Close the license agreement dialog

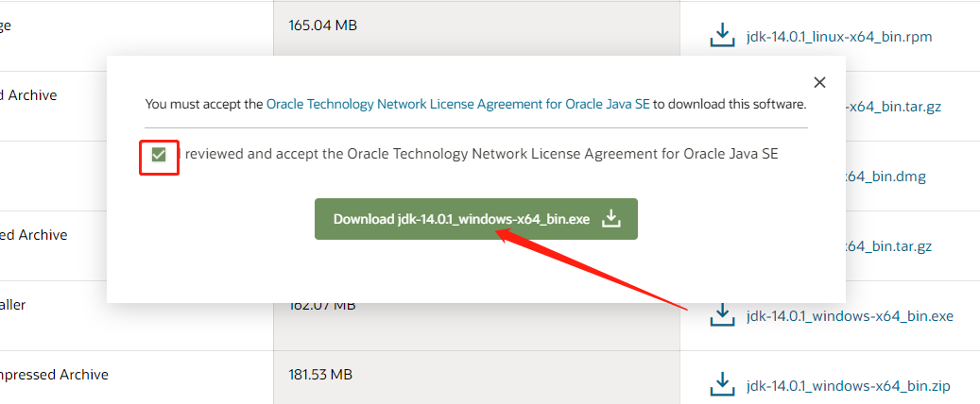(819, 82)
